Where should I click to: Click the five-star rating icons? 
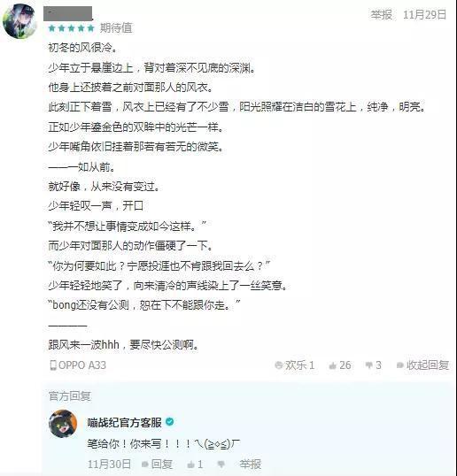click(72, 28)
